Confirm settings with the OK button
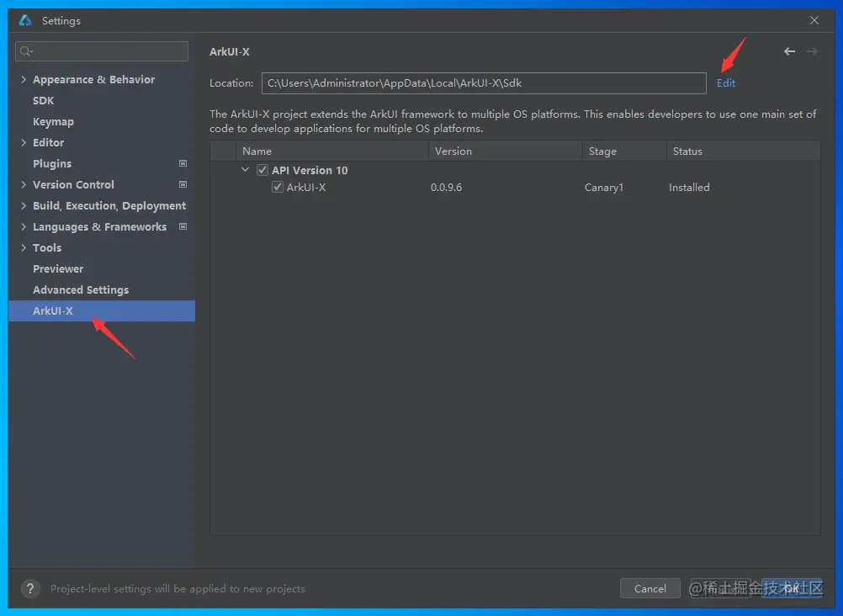The width and height of the screenshot is (843, 616). 792,588
